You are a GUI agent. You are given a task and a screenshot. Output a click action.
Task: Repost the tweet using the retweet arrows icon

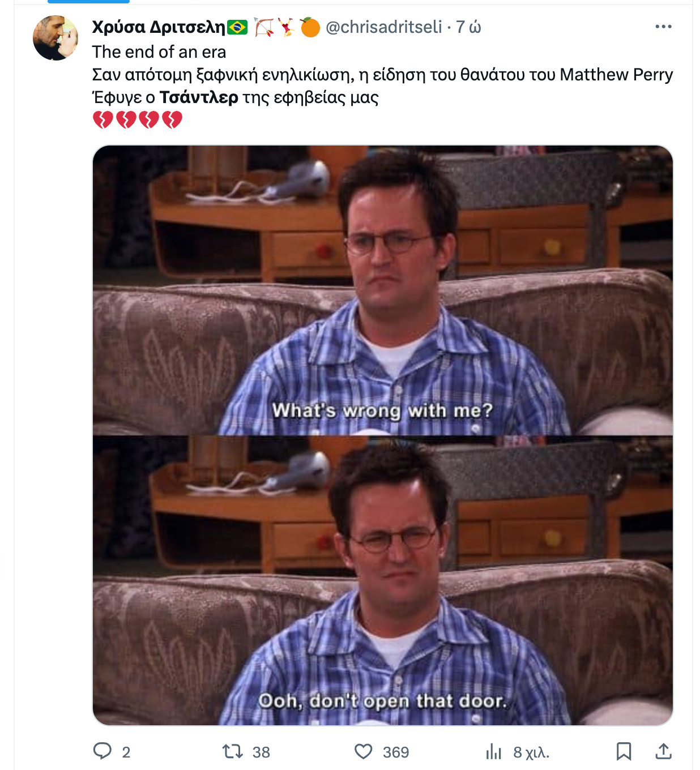233,751
